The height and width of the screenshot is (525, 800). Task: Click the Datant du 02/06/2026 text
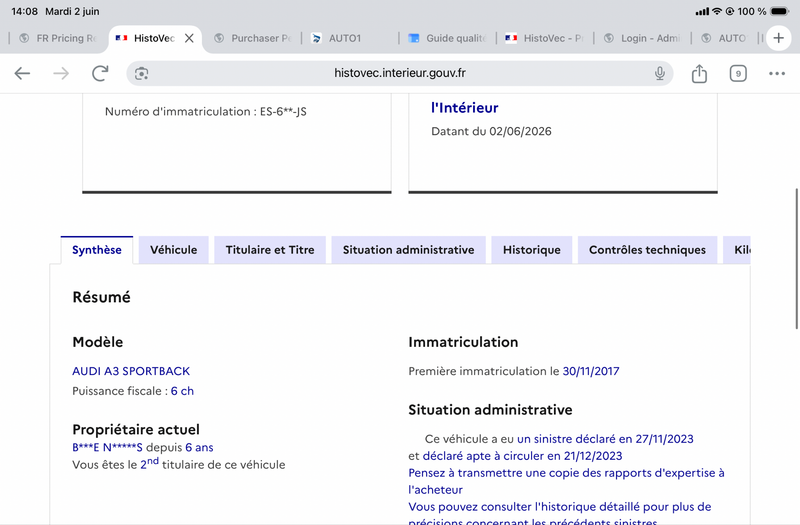491,131
